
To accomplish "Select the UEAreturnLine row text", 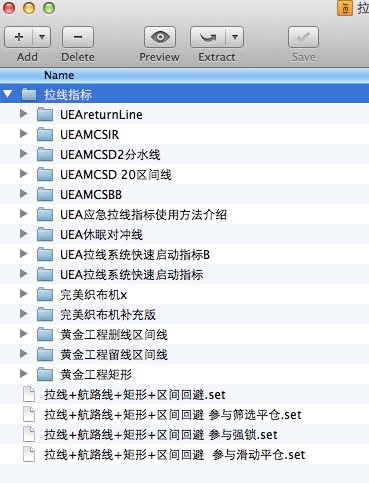I will 101,115.
